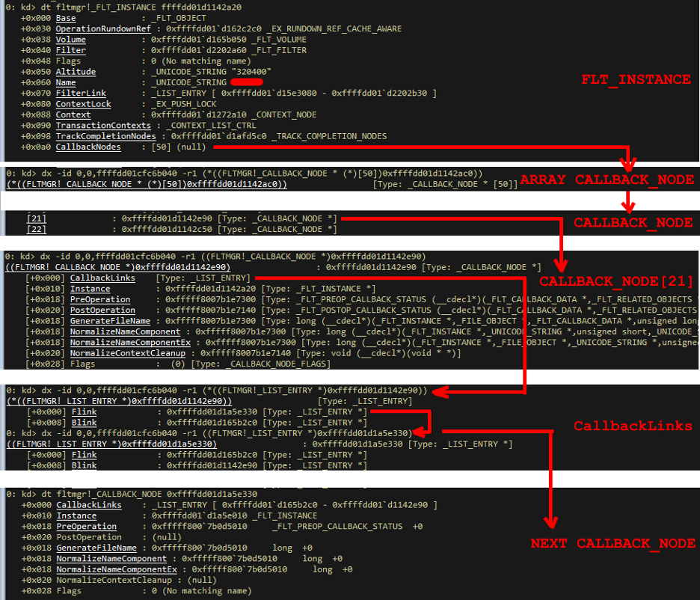Click the ((FLTMGR!_CALLBACK_NODE *)0xffffdd01d1142e90) expression link
Screen dimensions: 700x600
tap(118, 267)
